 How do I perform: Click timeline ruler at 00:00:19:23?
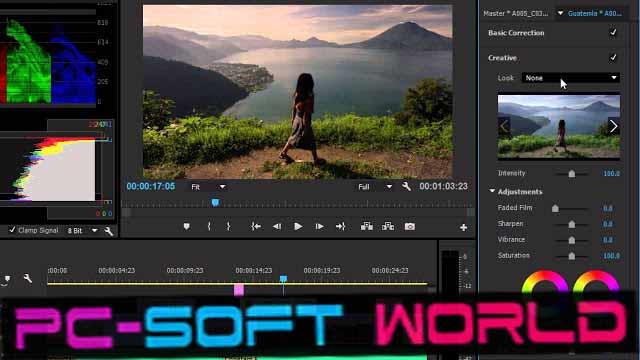click(x=322, y=270)
